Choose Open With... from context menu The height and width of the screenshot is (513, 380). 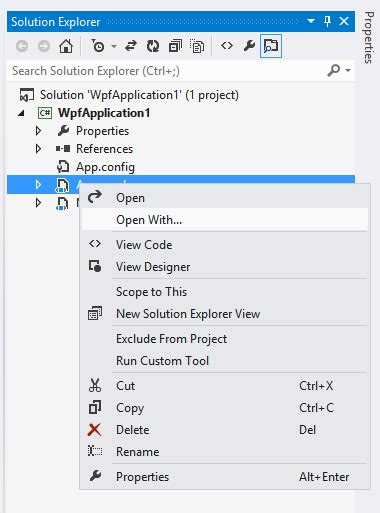[225, 220]
